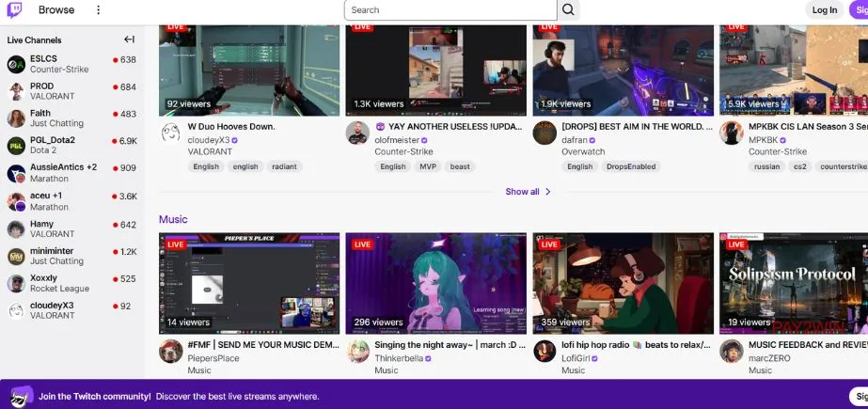The width and height of the screenshot is (868, 409).
Task: Open olofmeister stream thumbnail
Action: pyautogui.click(x=436, y=71)
